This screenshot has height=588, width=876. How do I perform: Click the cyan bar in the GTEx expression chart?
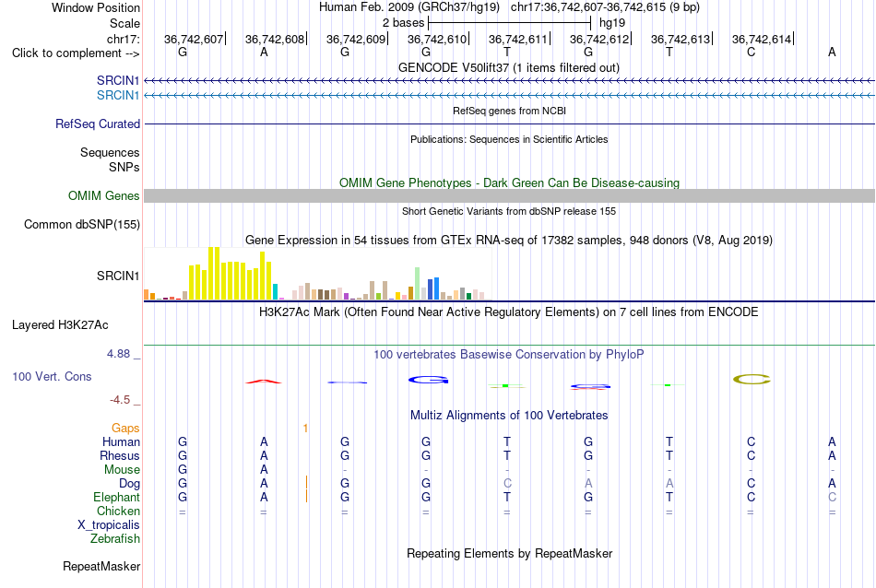click(x=275, y=292)
